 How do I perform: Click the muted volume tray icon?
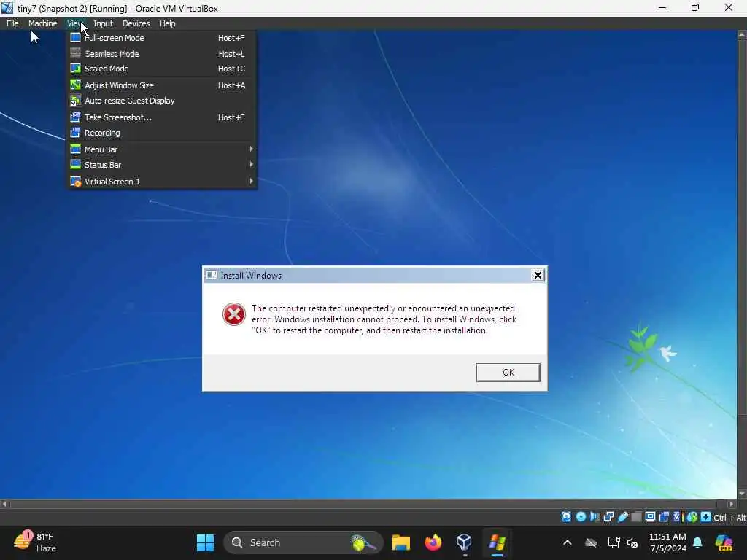click(x=632, y=542)
